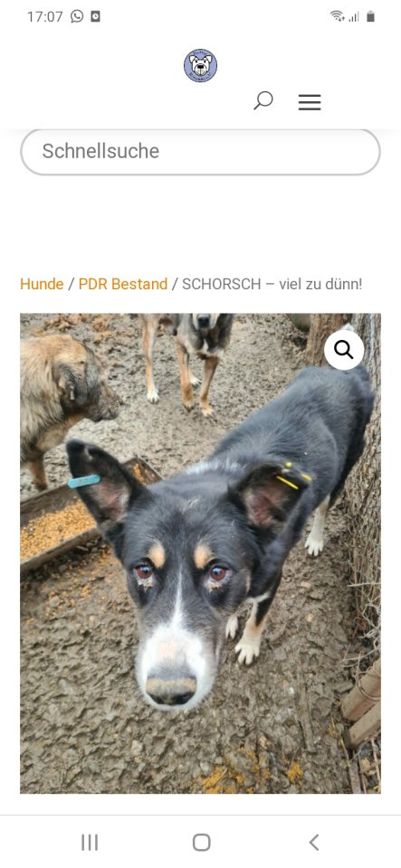Select the SCHORSCH – viel zu dünn! title
Screen dimensions: 401x868
[x=272, y=284]
